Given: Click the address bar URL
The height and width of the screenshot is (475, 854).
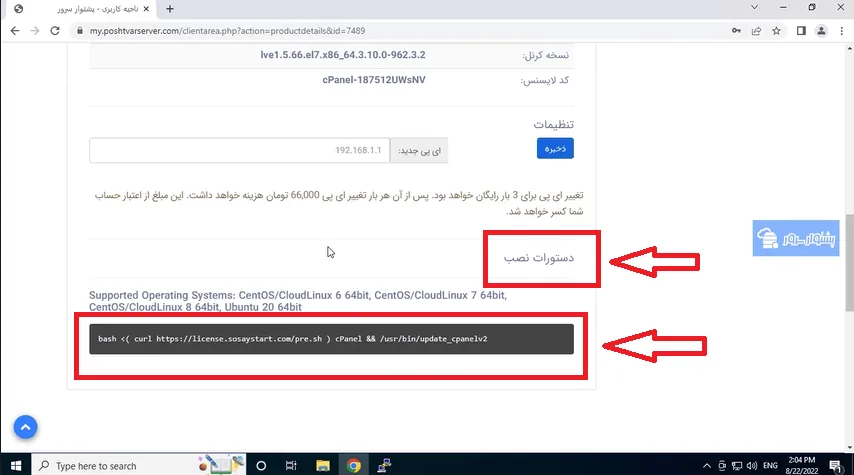Looking at the screenshot, I should pyautogui.click(x=227, y=31).
